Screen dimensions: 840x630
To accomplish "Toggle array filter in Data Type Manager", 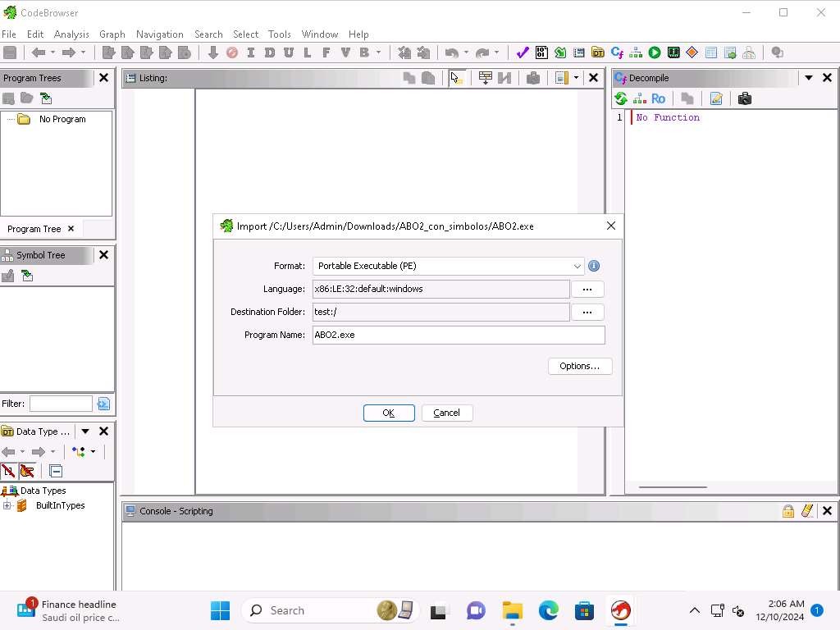I will (8, 471).
